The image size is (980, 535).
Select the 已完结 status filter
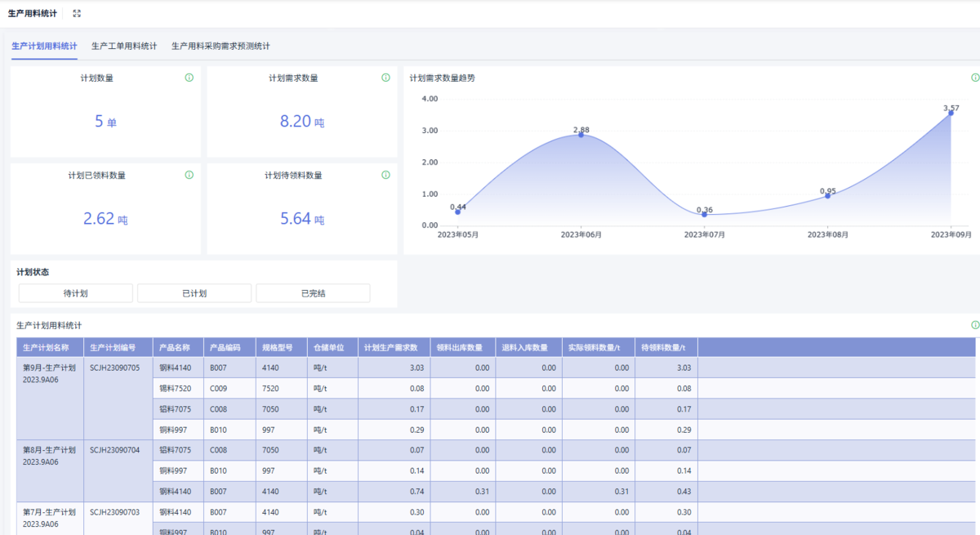[313, 293]
